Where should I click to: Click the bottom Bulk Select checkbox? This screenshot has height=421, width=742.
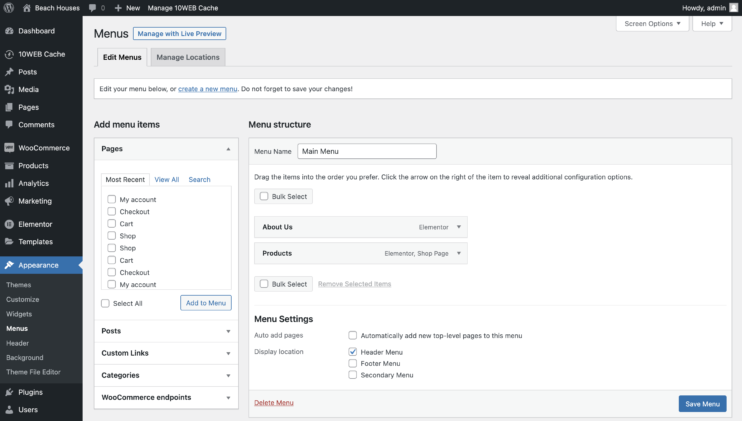click(x=264, y=284)
